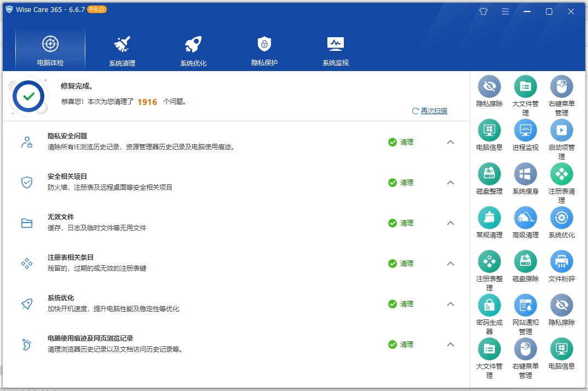This screenshot has height=391, width=588.
Task: Collapse the 注册表相关条目 registry section
Action: pyautogui.click(x=451, y=264)
